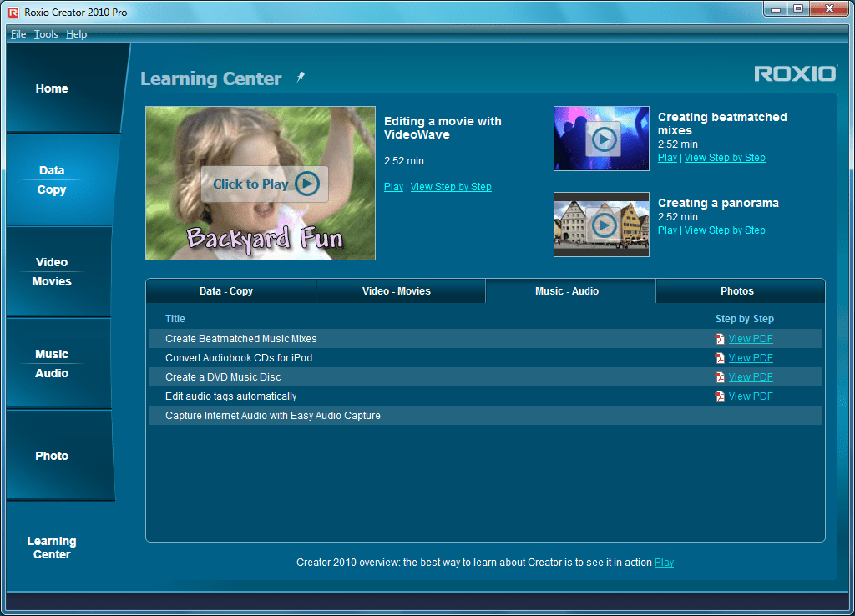Click the Roxio logo at top right
Image resolution: width=855 pixels, height=616 pixels.
point(795,73)
